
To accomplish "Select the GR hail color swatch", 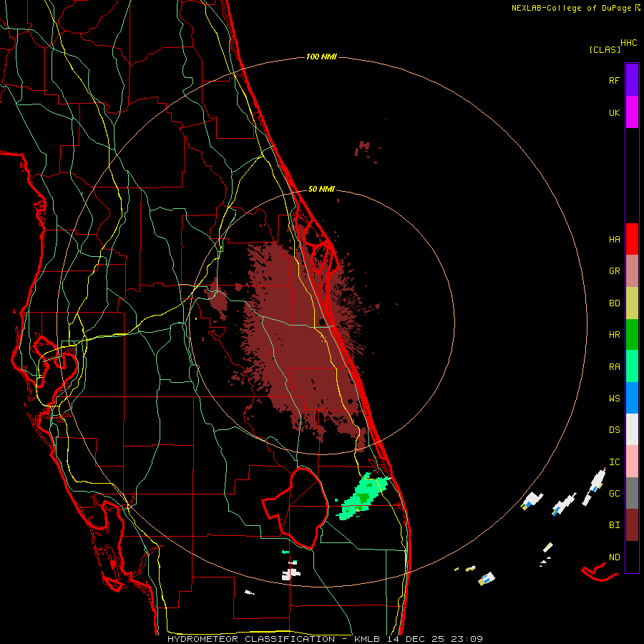I will [632, 271].
